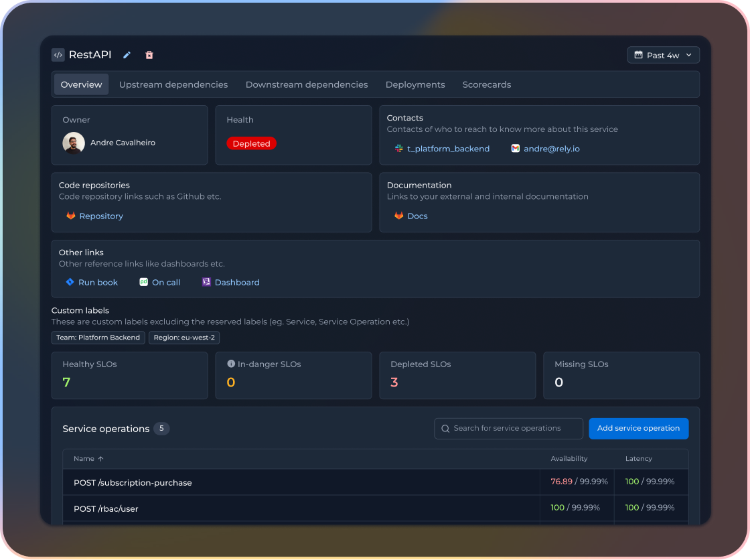Open the Docs documentation link

[x=417, y=216]
